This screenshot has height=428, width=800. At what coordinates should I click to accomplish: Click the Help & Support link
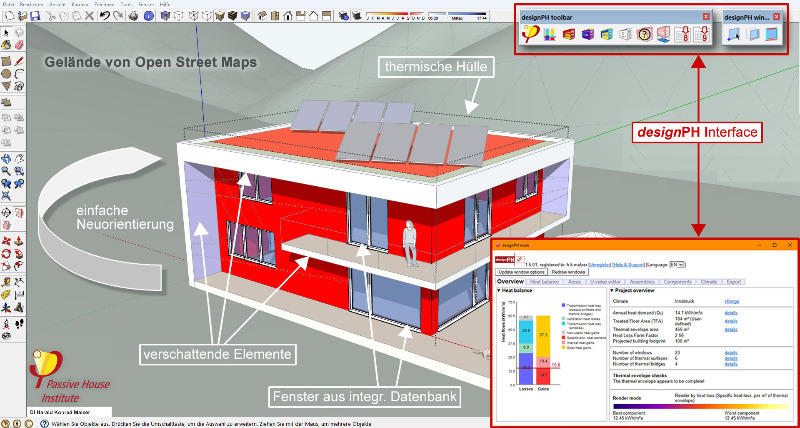coord(628,265)
